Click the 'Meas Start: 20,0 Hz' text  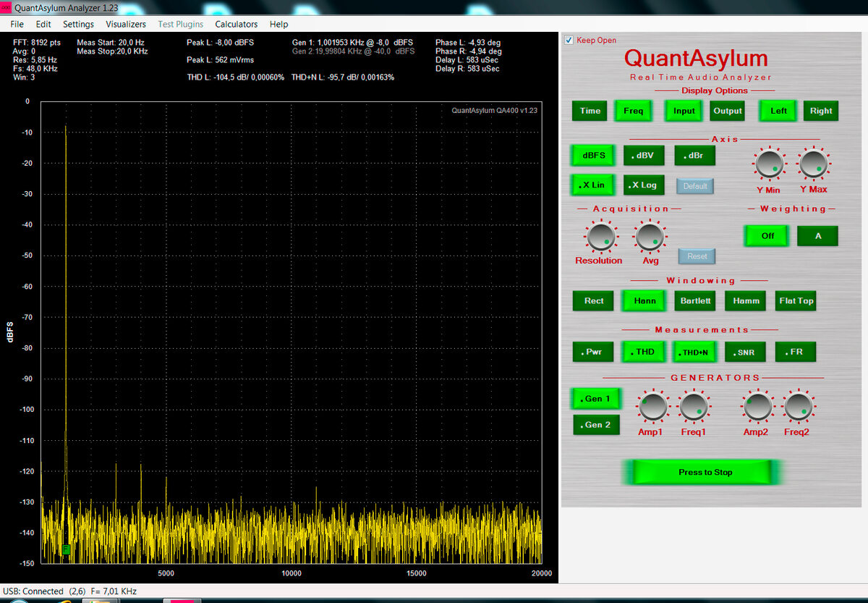tap(111, 43)
